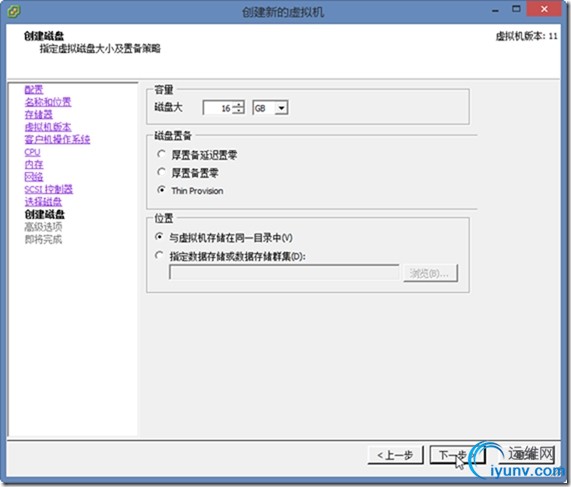
Task: Choose the Thin Provision radio button
Action: pos(161,190)
